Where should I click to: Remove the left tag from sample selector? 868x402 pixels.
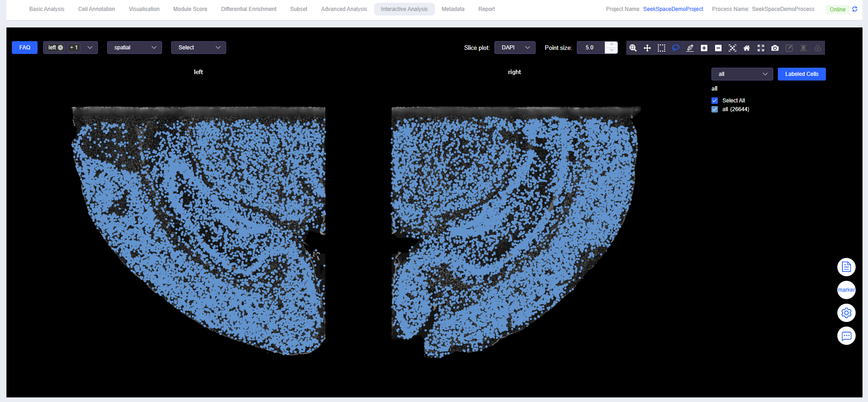click(x=60, y=48)
